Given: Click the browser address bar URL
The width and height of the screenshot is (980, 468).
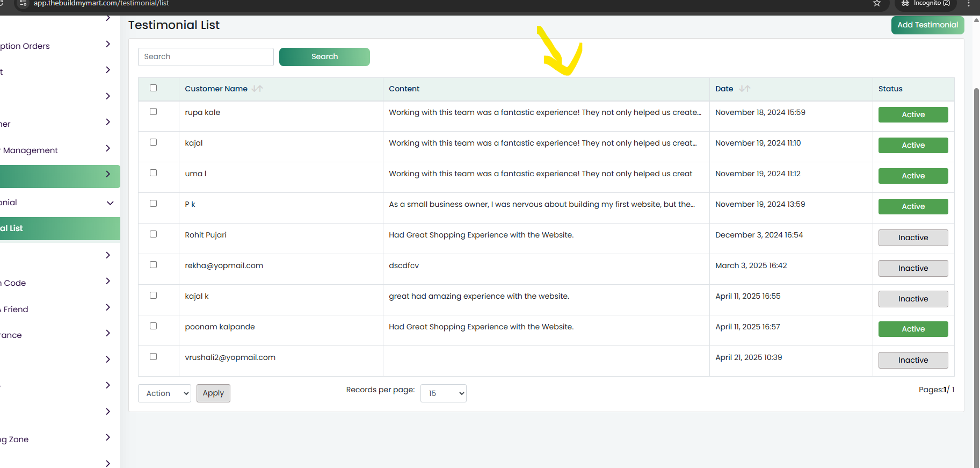Looking at the screenshot, I should (x=101, y=3).
